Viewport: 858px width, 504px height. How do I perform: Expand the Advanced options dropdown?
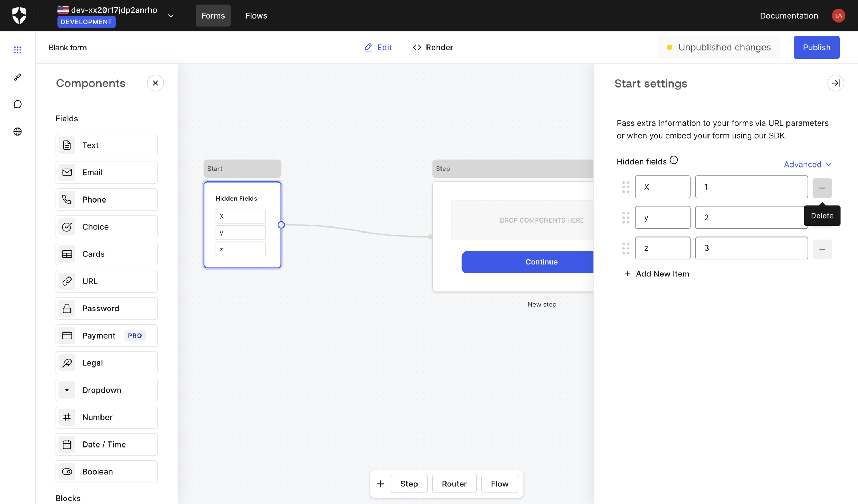(808, 164)
